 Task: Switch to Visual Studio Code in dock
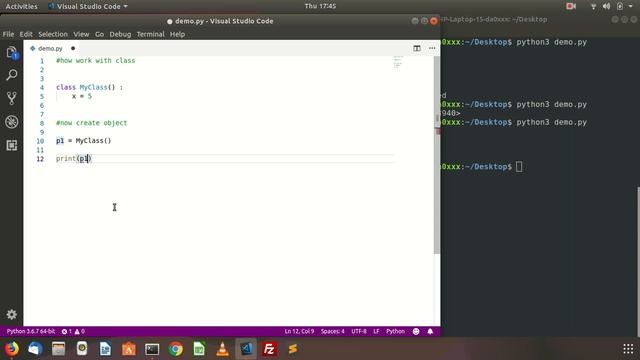point(246,349)
